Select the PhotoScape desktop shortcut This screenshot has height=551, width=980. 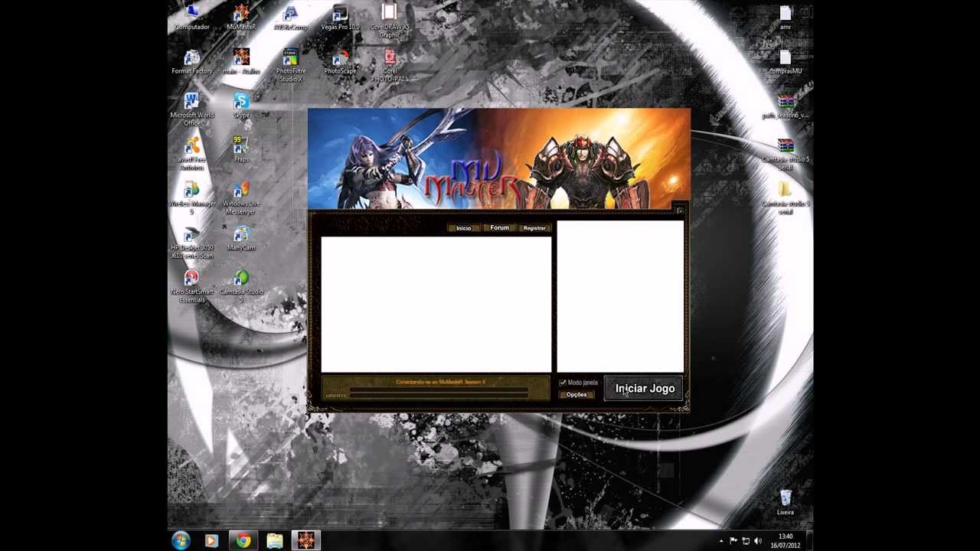[x=340, y=62]
